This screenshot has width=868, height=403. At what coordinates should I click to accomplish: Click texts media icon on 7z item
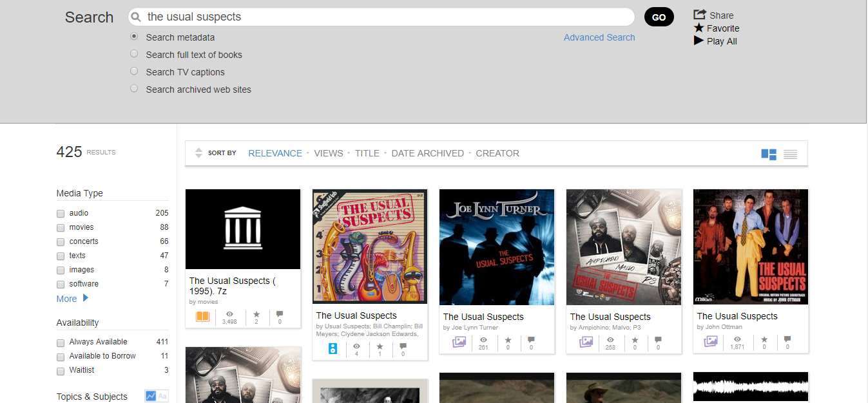point(202,317)
